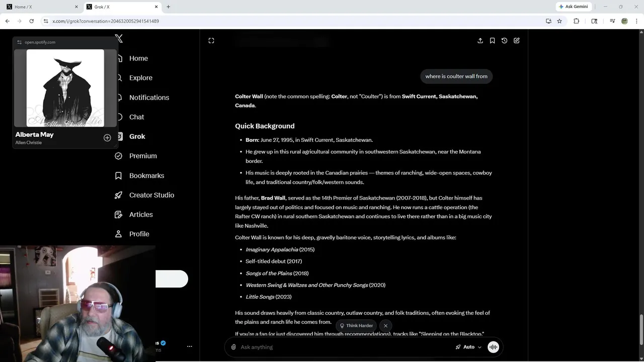Screen dimensions: 644x362
Task: Open a new browser tab
Action: pyautogui.click(x=169, y=7)
